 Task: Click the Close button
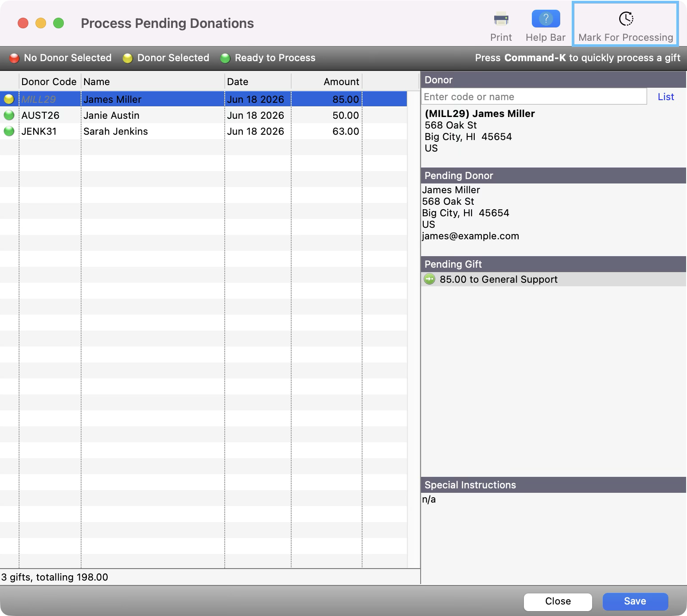558,601
